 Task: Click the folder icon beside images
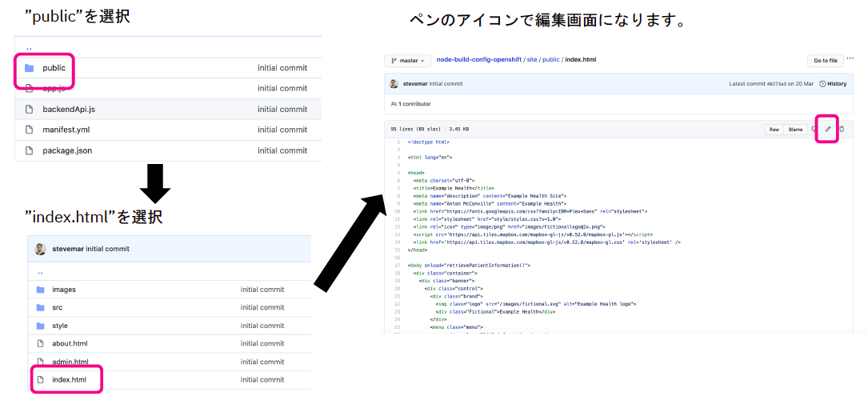pos(40,290)
